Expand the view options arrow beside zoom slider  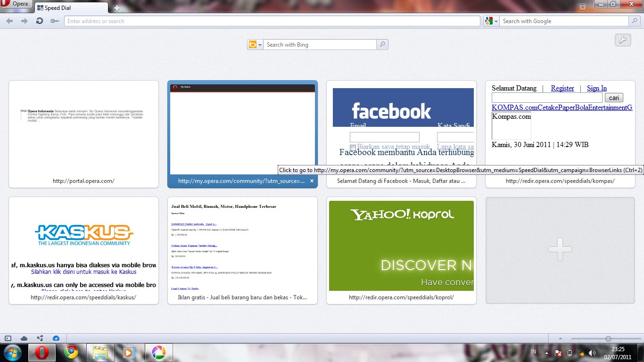tap(560, 338)
